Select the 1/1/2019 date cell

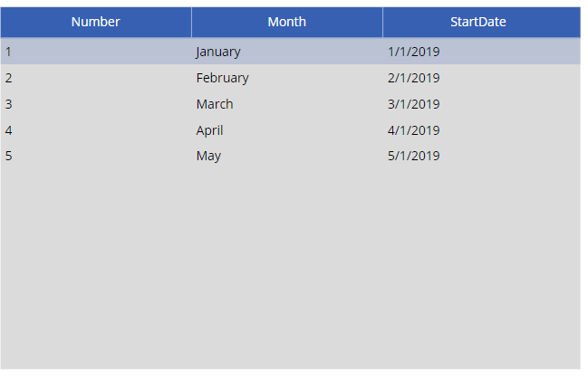(413, 52)
